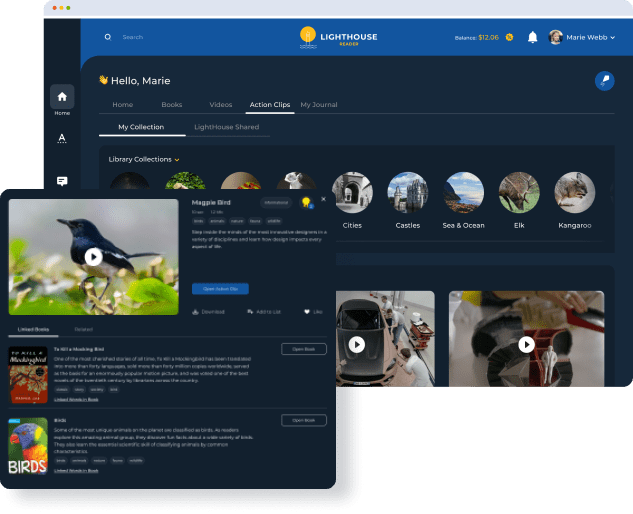Image resolution: width=633 pixels, height=514 pixels.
Task: Click the Home icon in the sidebar
Action: pyautogui.click(x=62, y=96)
